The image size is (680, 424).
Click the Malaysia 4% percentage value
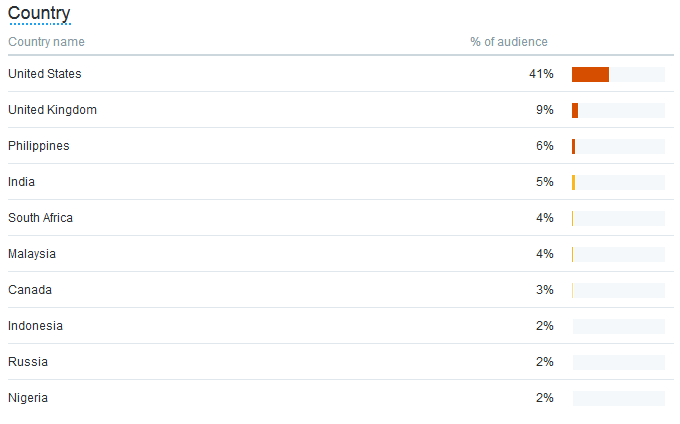tap(545, 254)
